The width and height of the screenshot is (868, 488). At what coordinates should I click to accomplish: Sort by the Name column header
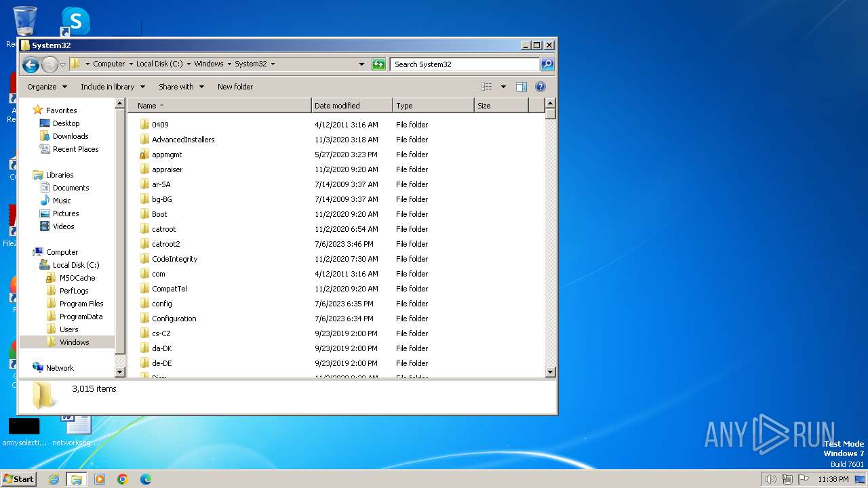tap(220, 106)
